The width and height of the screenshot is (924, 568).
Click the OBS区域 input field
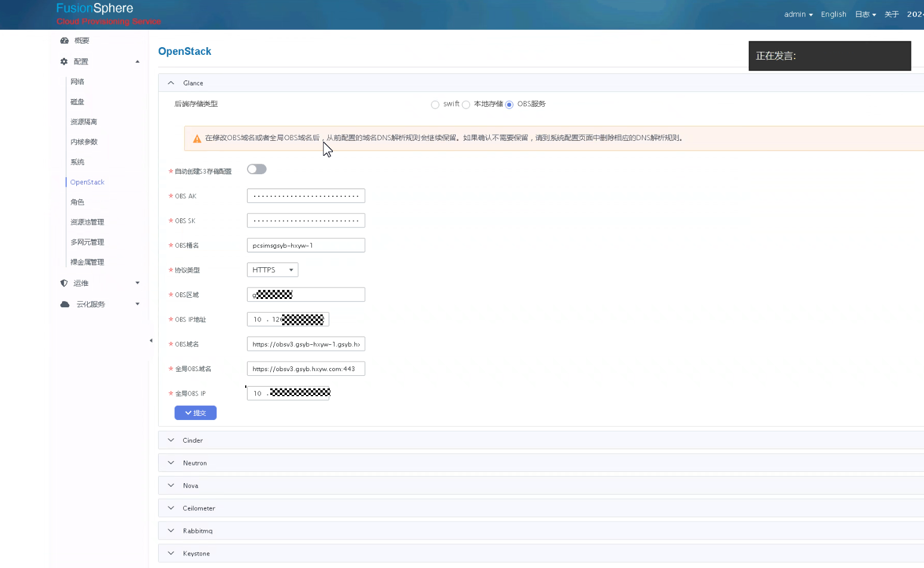tap(306, 295)
